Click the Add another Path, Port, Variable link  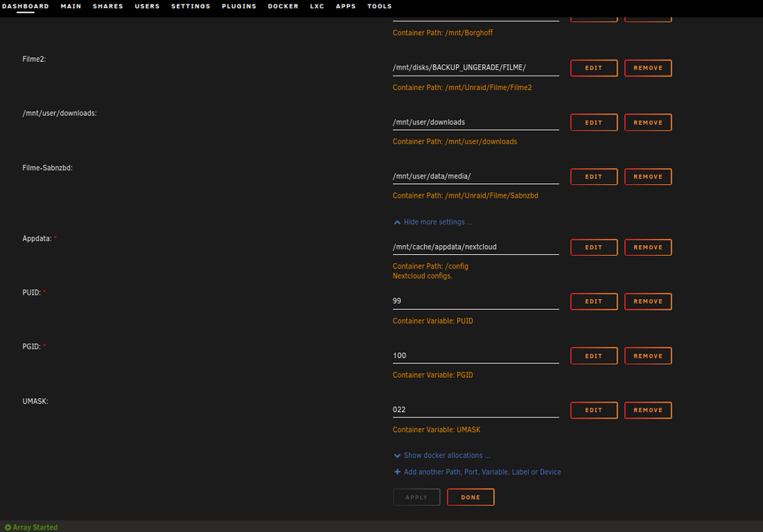(482, 472)
